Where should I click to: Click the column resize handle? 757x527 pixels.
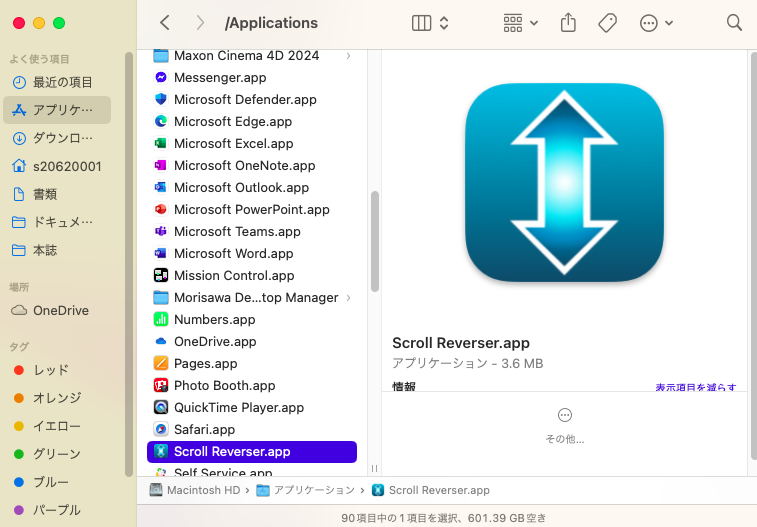click(x=374, y=469)
